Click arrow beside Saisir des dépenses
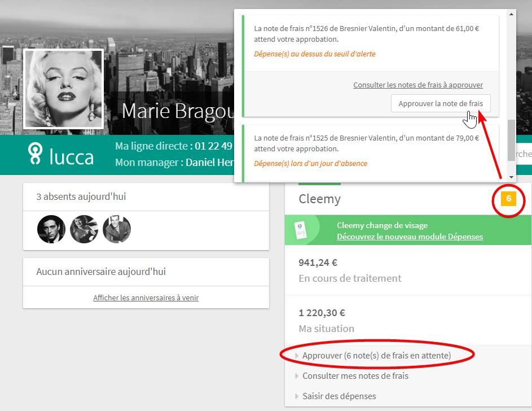 point(297,396)
